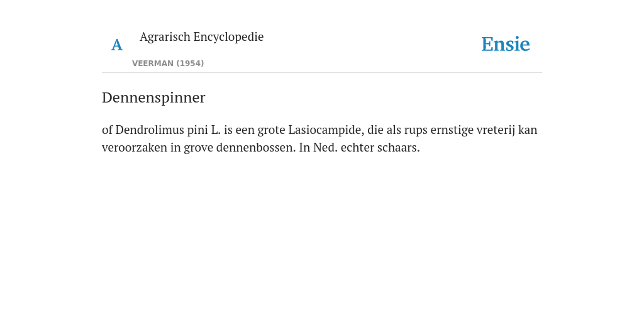This screenshot has height=322, width=644.
Task: Open the Ensie logo homepage link
Action: pos(506,44)
